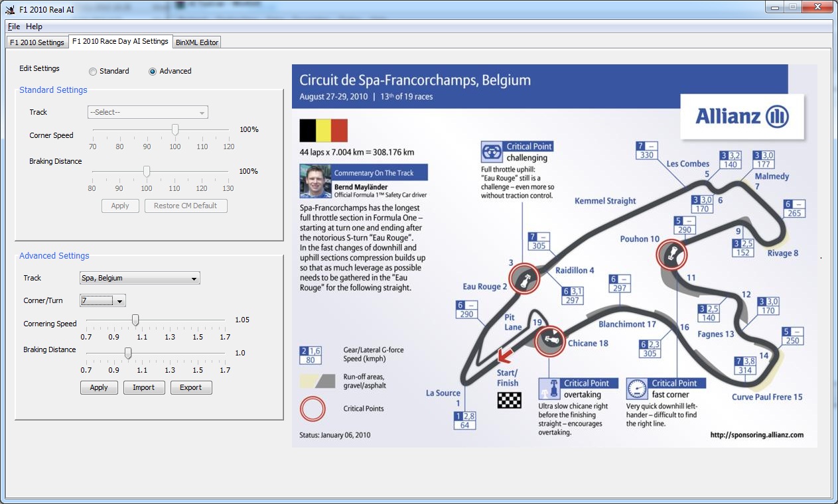Image resolution: width=838 pixels, height=504 pixels.
Task: Switch to F1 2010 Settings tab
Action: tap(37, 42)
